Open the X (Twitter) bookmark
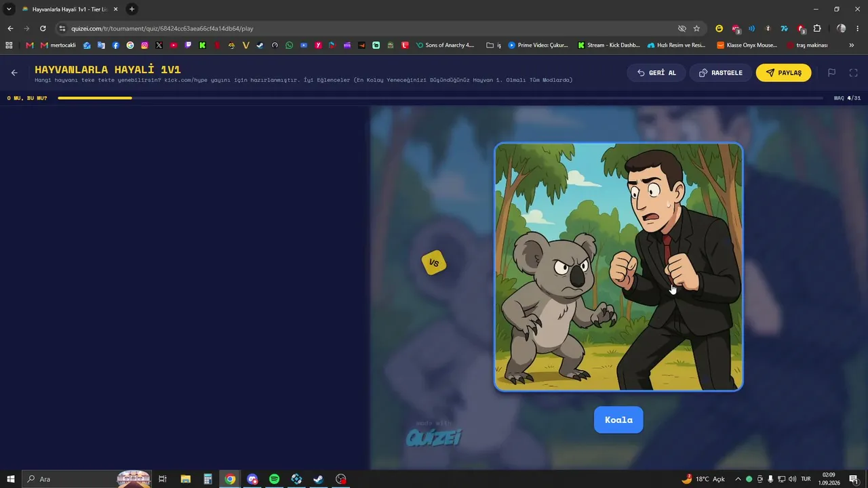868x488 pixels. point(159,45)
